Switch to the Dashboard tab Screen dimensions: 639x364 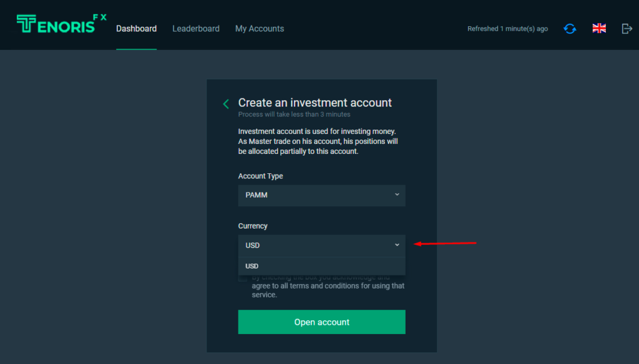[136, 29]
